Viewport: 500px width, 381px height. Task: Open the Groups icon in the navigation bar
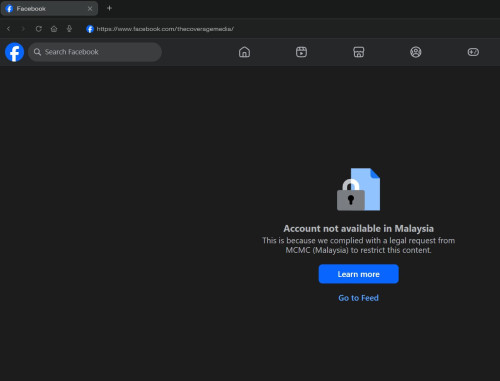point(416,52)
